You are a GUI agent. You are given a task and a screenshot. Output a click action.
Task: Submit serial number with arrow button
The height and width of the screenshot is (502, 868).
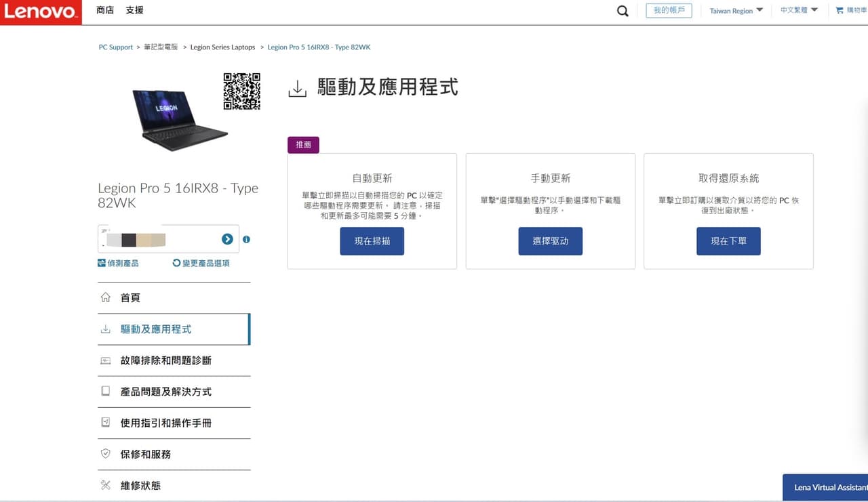click(227, 239)
